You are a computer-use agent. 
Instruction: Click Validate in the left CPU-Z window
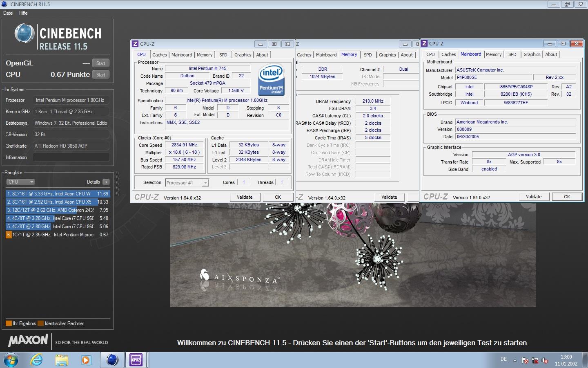click(245, 197)
